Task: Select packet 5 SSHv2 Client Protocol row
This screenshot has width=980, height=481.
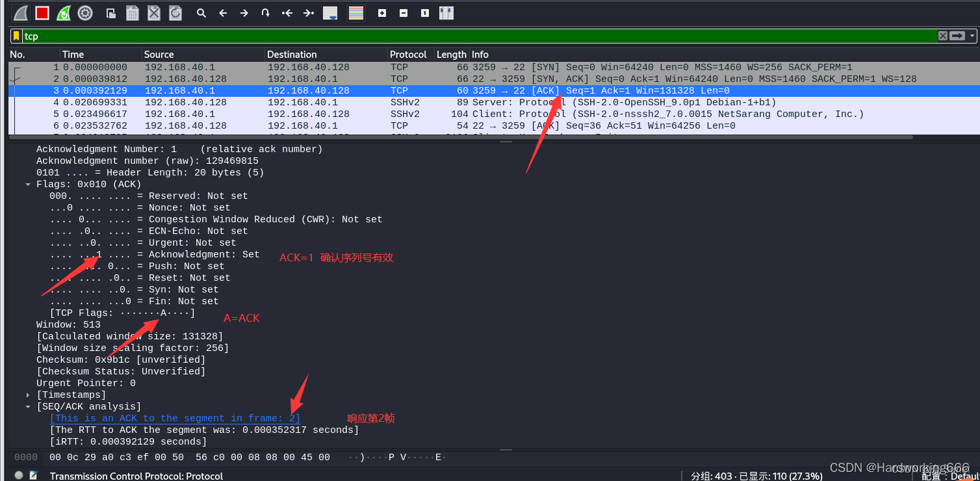Action: (493, 114)
